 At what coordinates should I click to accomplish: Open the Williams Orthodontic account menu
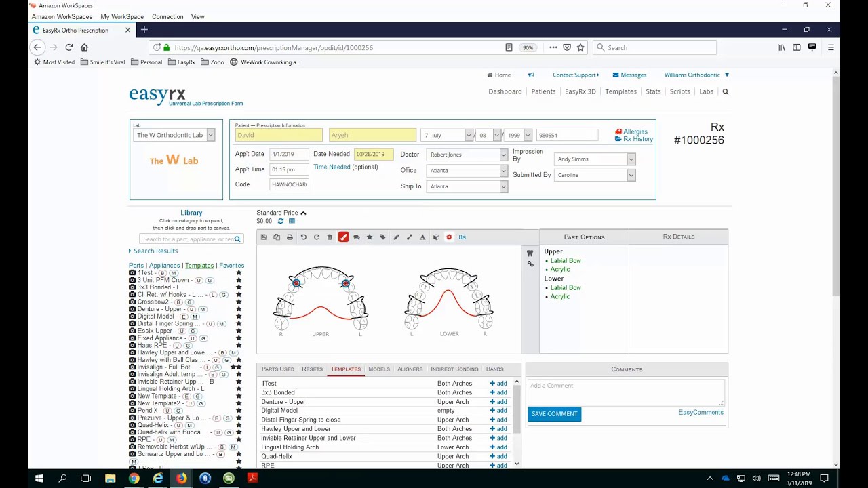click(x=696, y=75)
